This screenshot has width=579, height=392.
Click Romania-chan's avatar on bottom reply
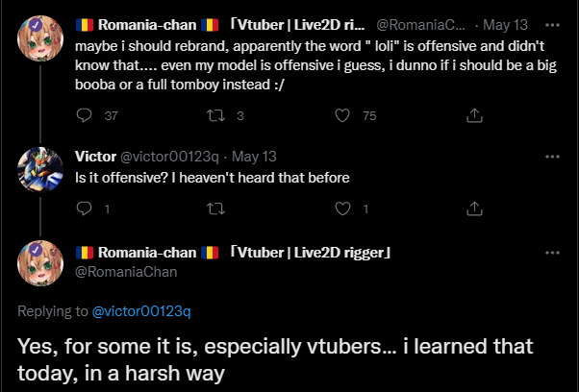[x=41, y=263]
